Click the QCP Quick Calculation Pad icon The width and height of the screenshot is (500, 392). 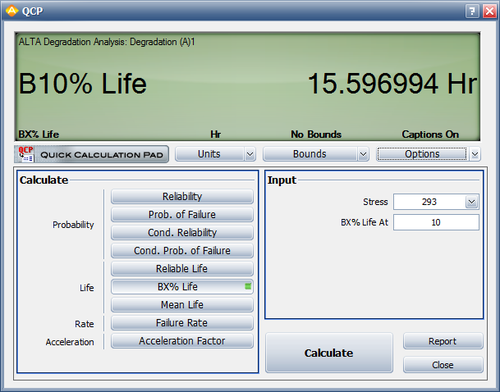point(26,154)
